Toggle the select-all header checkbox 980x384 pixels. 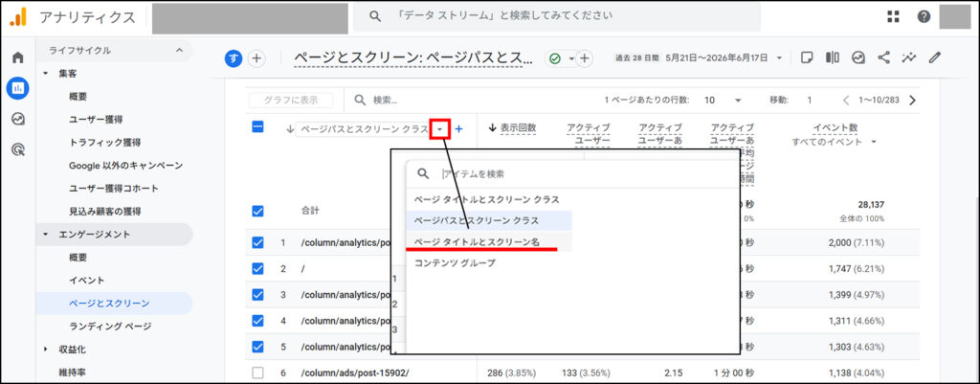pyautogui.click(x=257, y=127)
